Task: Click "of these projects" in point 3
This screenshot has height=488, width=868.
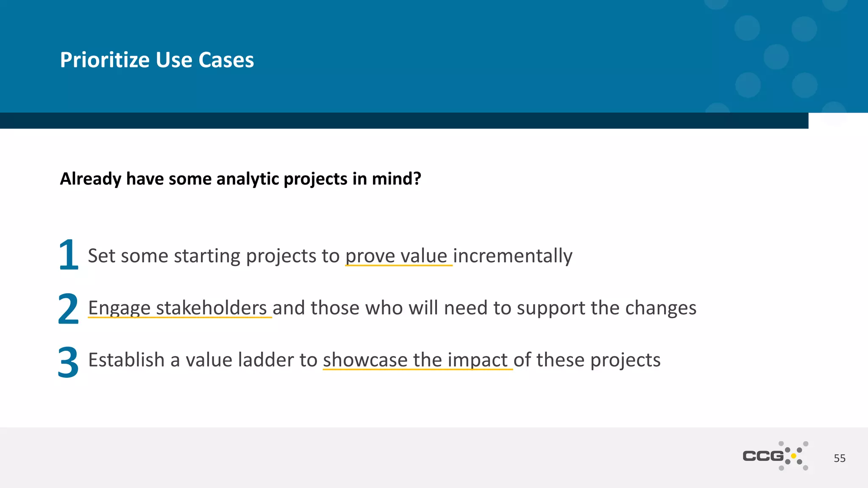Action: (x=587, y=360)
